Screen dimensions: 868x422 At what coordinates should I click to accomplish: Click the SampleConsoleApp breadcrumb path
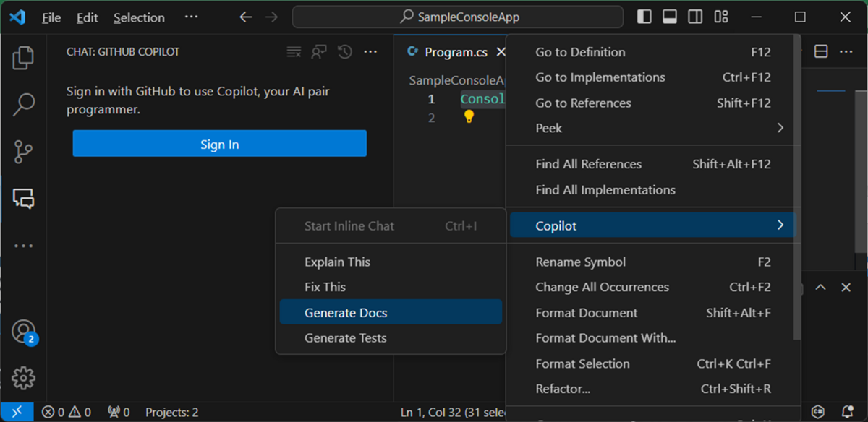click(456, 80)
